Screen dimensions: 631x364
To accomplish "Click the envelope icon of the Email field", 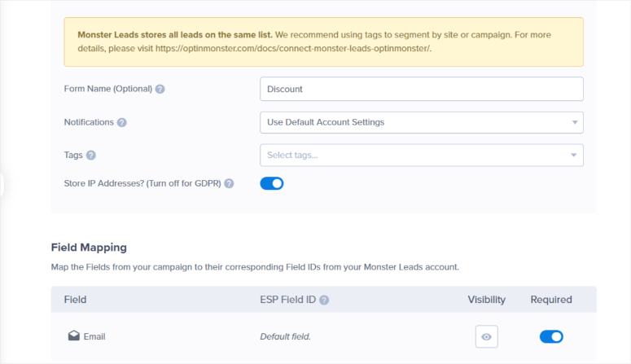I will 73,336.
